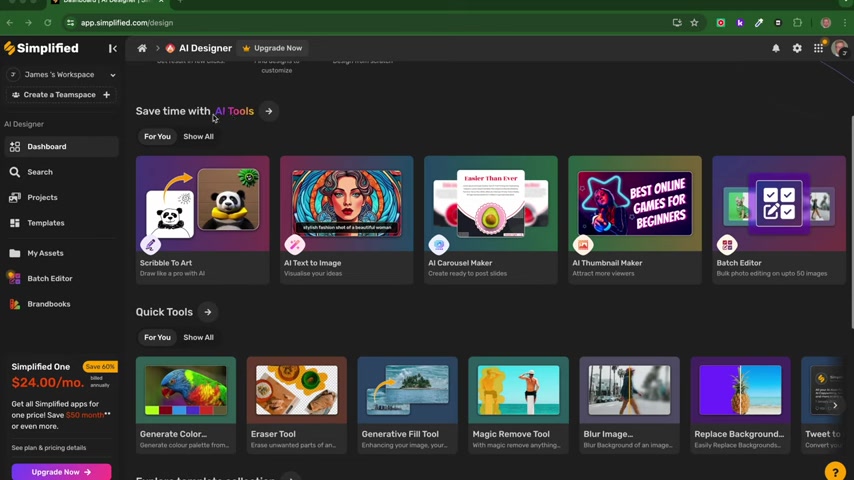Open Brandbooks in the sidebar
The image size is (854, 480).
[48, 304]
